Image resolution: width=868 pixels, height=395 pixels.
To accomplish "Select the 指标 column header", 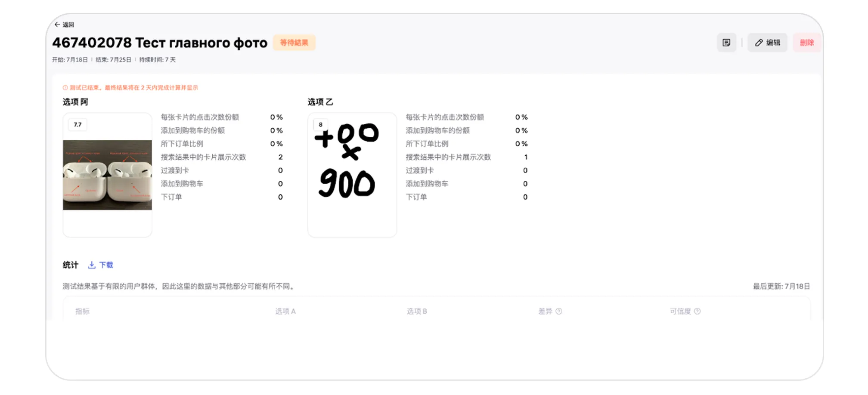I will point(82,311).
